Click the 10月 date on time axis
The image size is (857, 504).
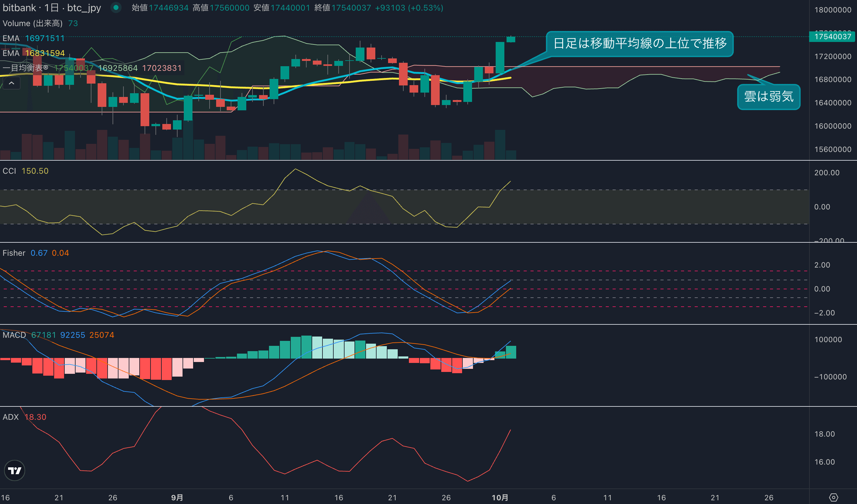pos(500,497)
